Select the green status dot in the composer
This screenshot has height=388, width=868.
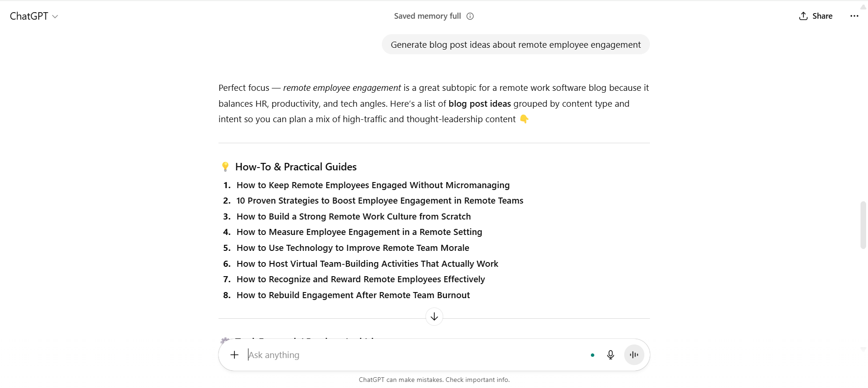click(x=592, y=355)
